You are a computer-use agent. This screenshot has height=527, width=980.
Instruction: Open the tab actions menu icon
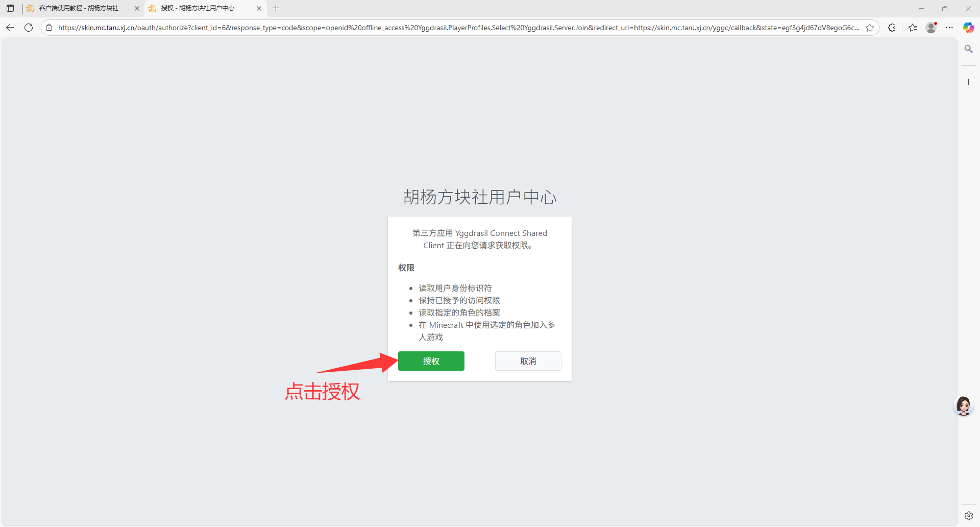coord(10,8)
